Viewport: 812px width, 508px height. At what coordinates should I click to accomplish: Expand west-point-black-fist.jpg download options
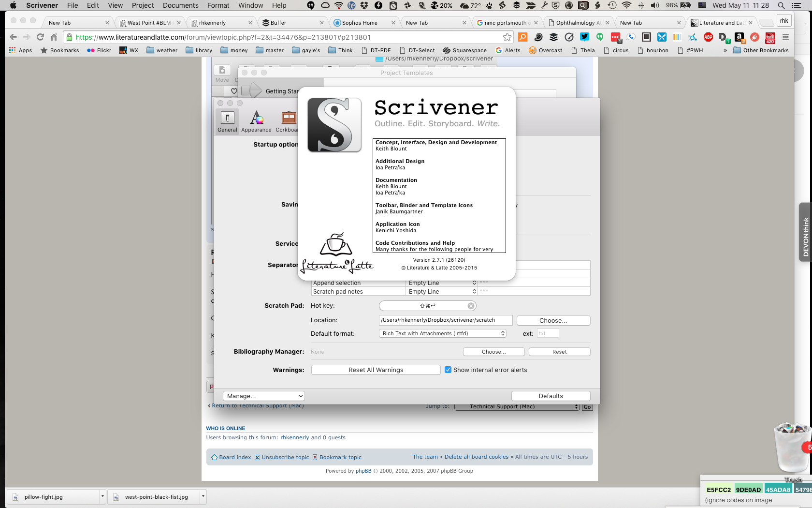pos(203,496)
